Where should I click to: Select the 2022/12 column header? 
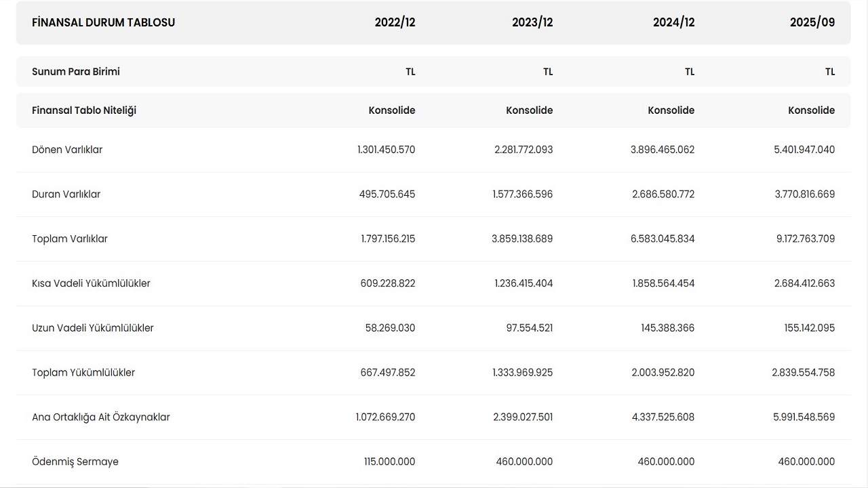pos(395,22)
